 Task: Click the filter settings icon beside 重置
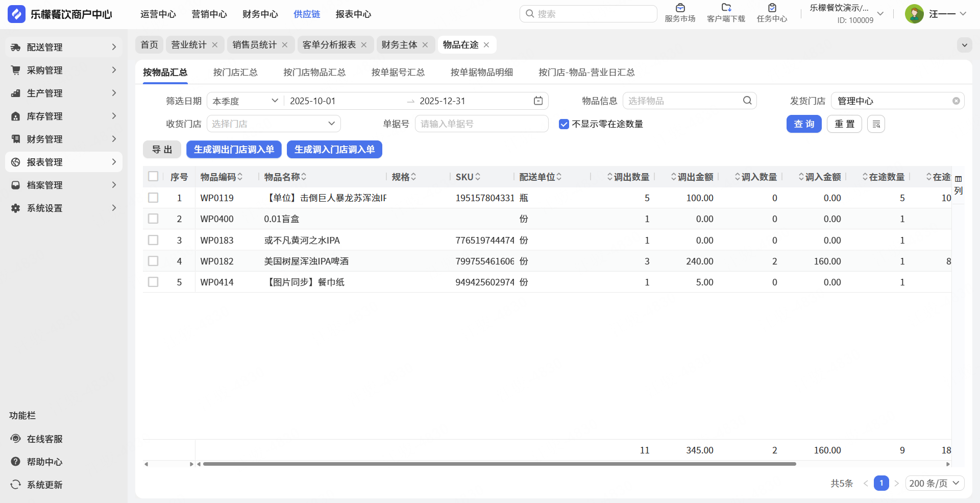point(876,124)
